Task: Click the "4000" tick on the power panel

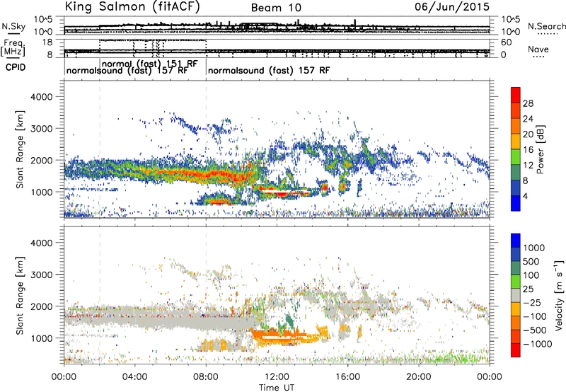Action: click(42, 97)
